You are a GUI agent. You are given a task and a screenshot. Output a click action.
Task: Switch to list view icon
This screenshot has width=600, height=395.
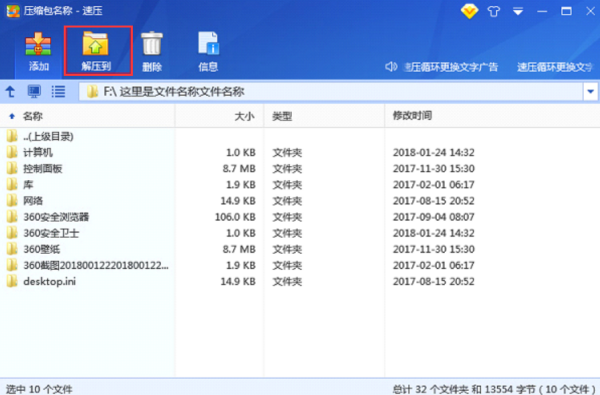58,91
